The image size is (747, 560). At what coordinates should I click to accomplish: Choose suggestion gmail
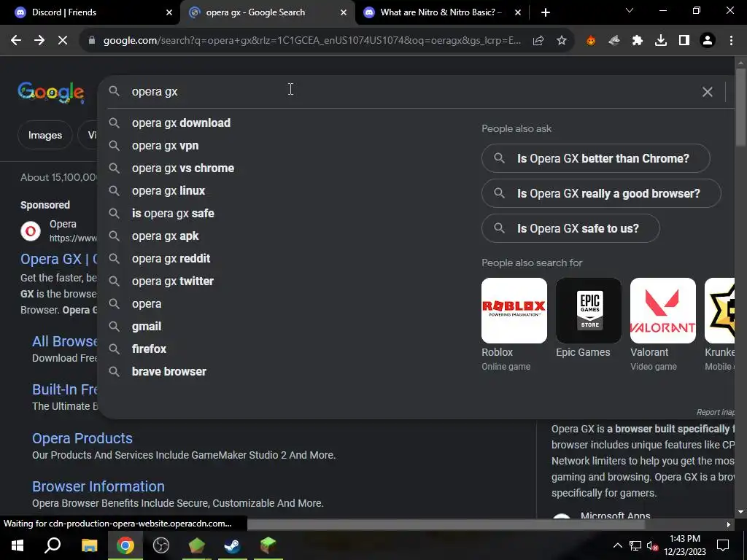click(146, 327)
